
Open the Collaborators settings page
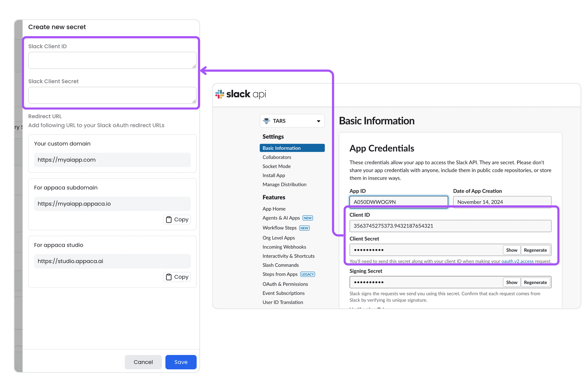point(277,157)
